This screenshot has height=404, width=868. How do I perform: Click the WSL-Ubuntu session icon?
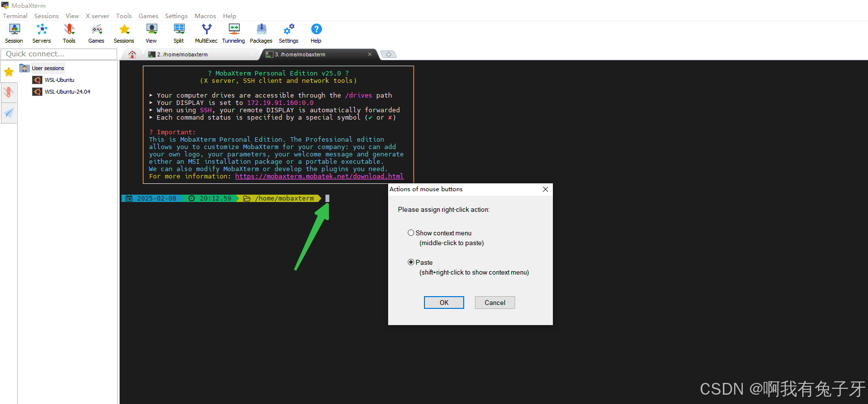coord(37,80)
